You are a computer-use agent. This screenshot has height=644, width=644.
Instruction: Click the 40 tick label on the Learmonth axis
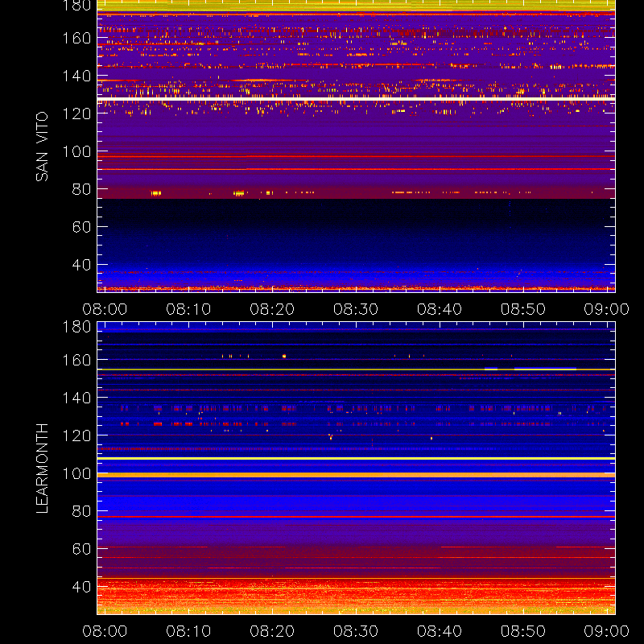[81, 587]
